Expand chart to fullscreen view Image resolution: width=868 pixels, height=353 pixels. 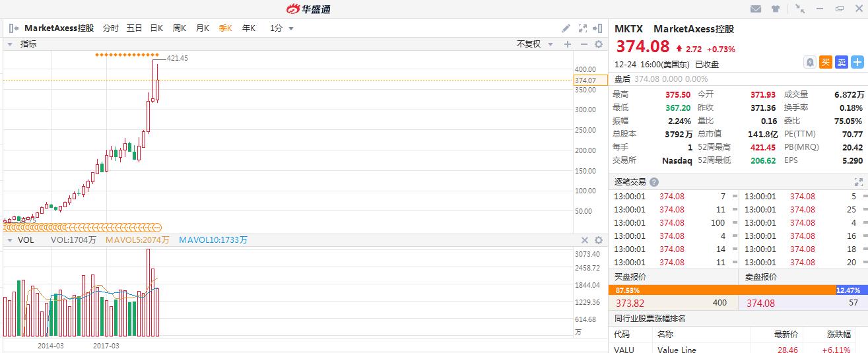pos(582,28)
